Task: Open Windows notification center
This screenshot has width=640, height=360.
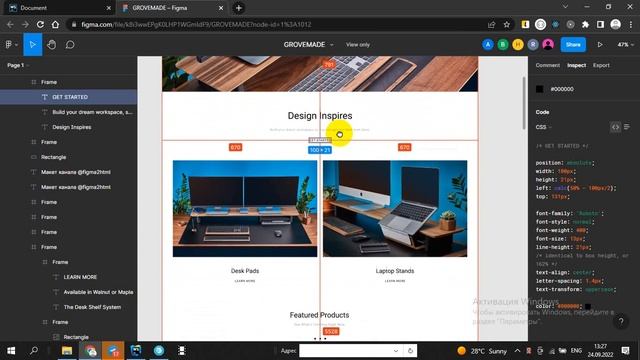Action: coord(625,351)
